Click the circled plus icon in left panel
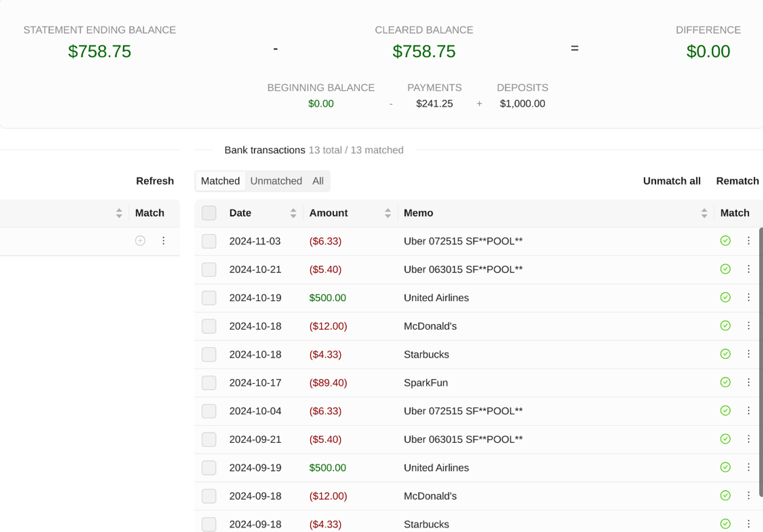Image resolution: width=763 pixels, height=532 pixels. coord(140,241)
